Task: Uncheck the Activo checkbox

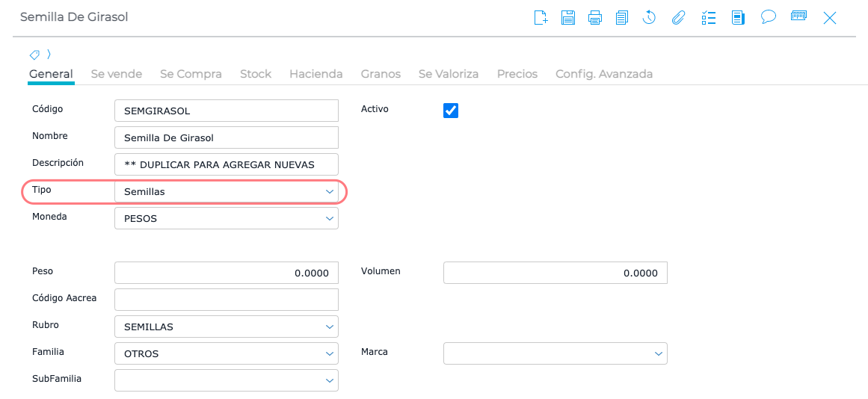Action: (x=451, y=111)
